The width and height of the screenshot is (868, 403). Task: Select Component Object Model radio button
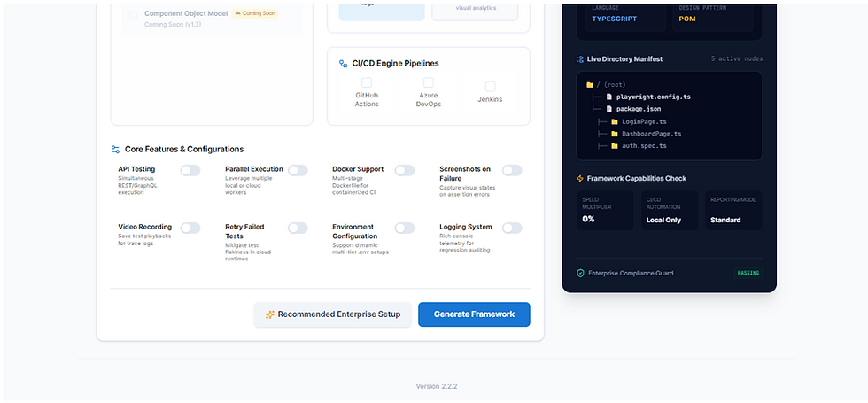click(133, 16)
